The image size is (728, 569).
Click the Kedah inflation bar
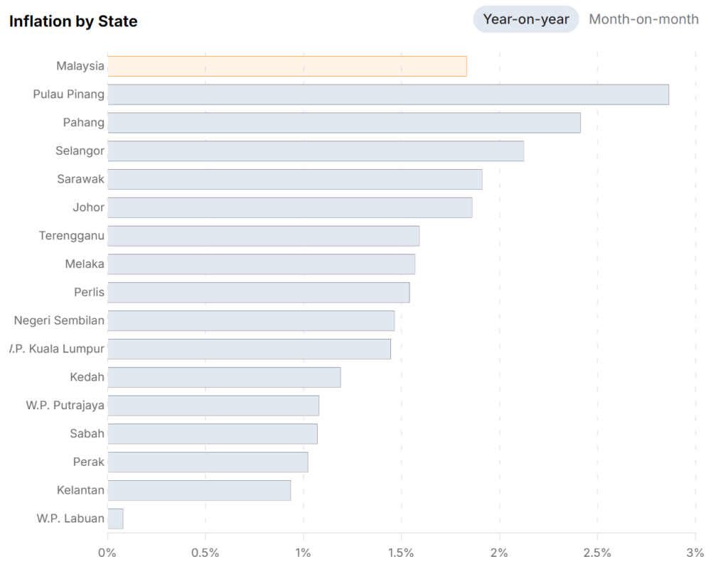click(x=224, y=377)
